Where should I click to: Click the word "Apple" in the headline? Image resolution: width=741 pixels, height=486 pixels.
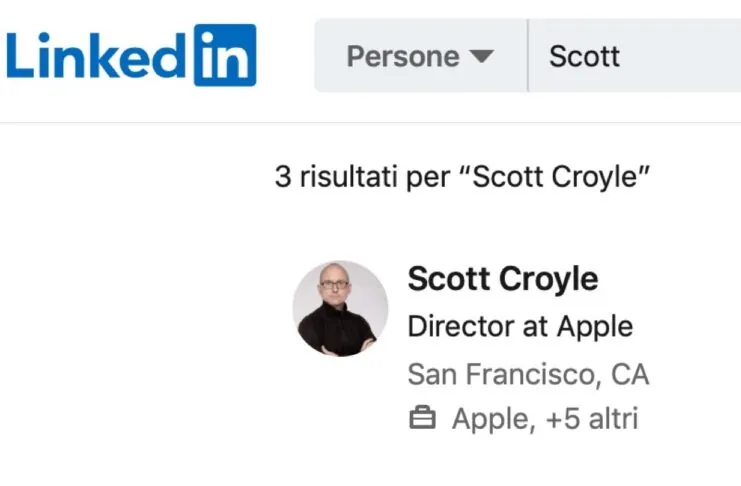pos(594,326)
